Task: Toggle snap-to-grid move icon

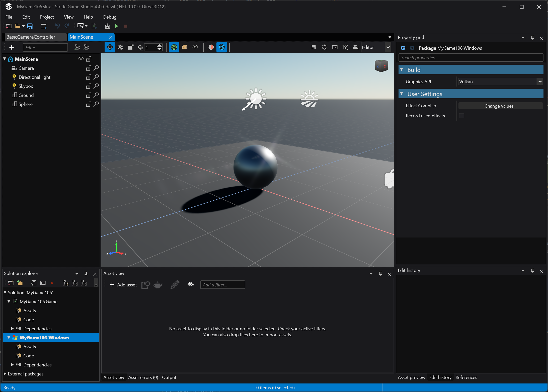Action: click(x=140, y=47)
